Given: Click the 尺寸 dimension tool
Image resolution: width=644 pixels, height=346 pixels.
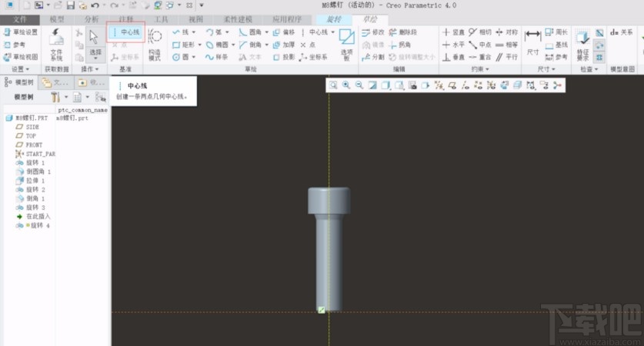Looking at the screenshot, I should 532,43.
